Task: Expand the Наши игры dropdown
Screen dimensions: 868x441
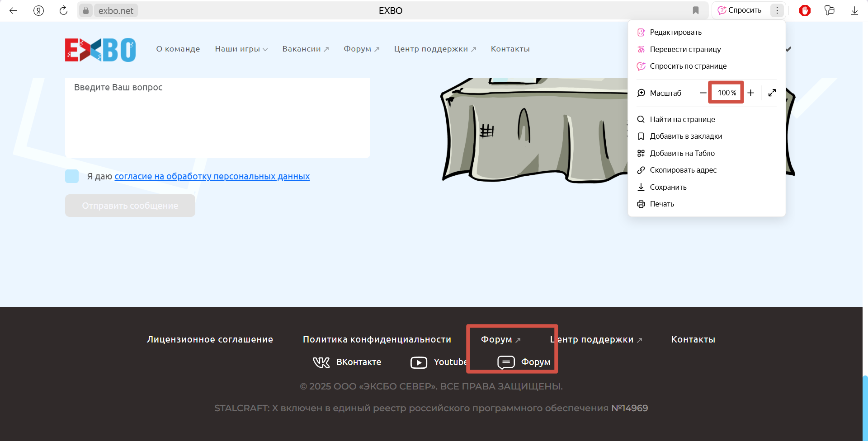Action: point(241,49)
